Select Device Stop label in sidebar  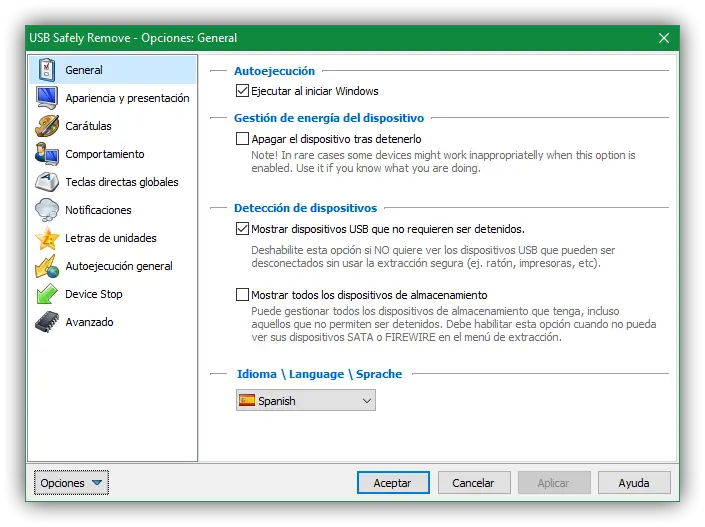pyautogui.click(x=94, y=294)
